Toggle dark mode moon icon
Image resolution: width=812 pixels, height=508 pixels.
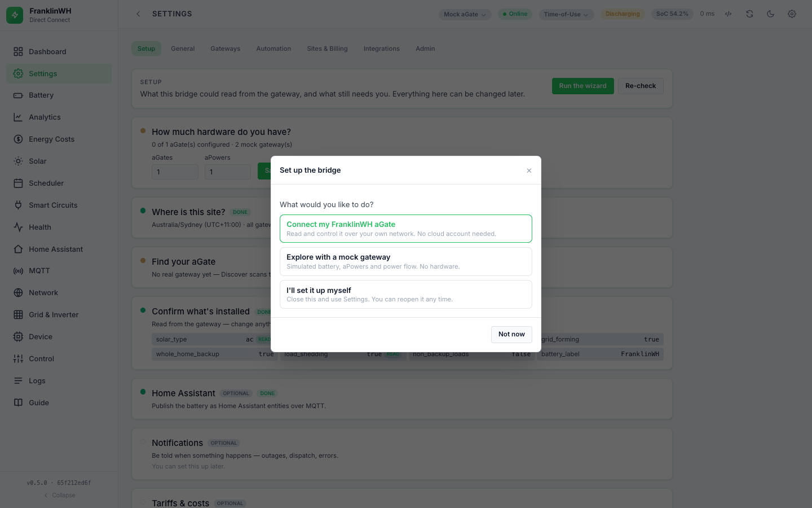771,14
